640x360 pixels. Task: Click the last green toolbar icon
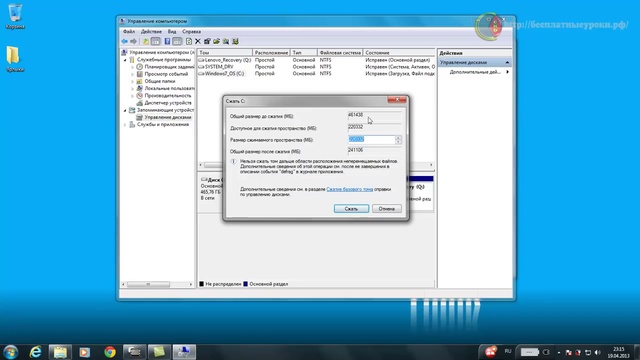click(x=236, y=41)
